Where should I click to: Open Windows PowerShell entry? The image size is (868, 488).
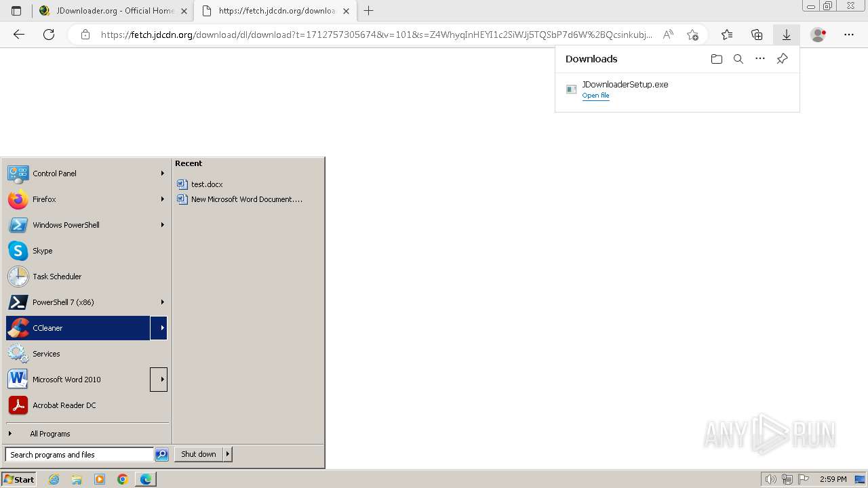point(87,225)
